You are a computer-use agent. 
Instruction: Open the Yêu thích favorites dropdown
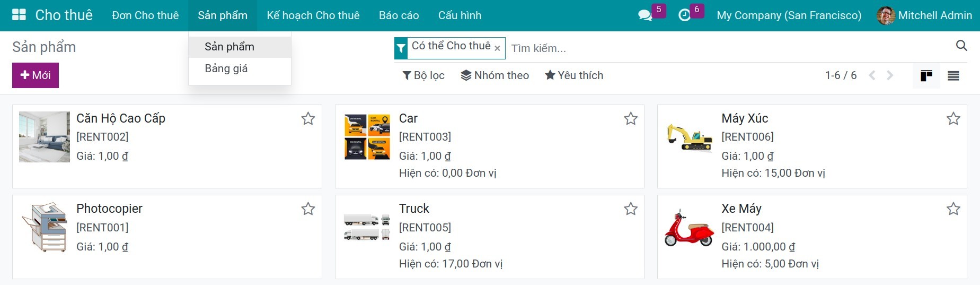[574, 75]
